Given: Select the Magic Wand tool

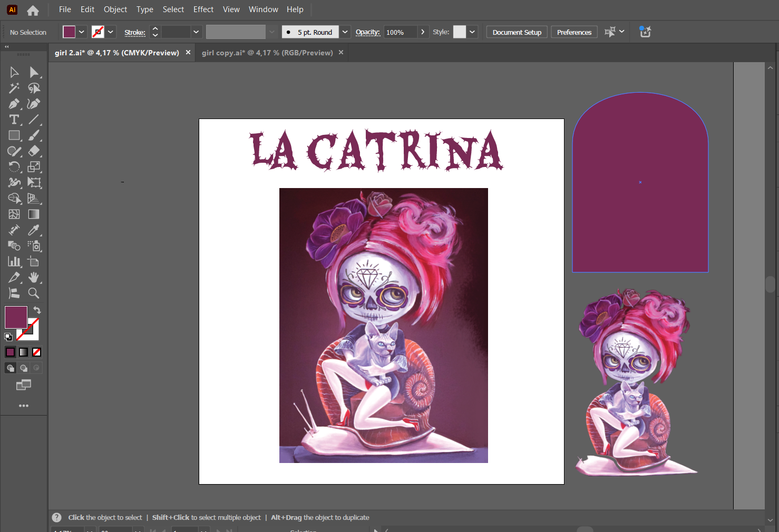Looking at the screenshot, I should point(14,88).
